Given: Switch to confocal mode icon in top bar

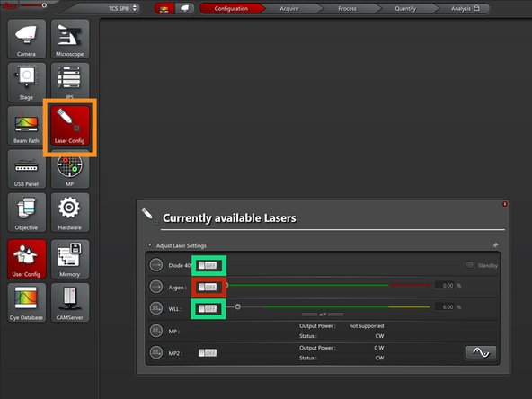Looking at the screenshot, I should [164, 8].
